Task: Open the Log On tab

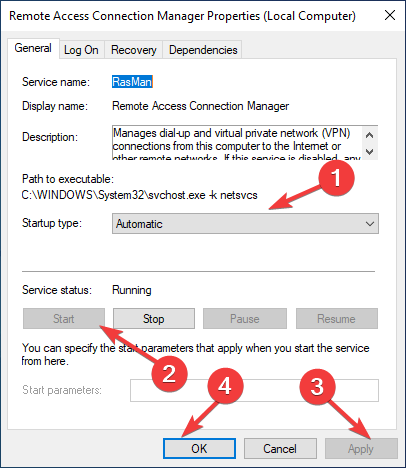Action: (x=81, y=50)
